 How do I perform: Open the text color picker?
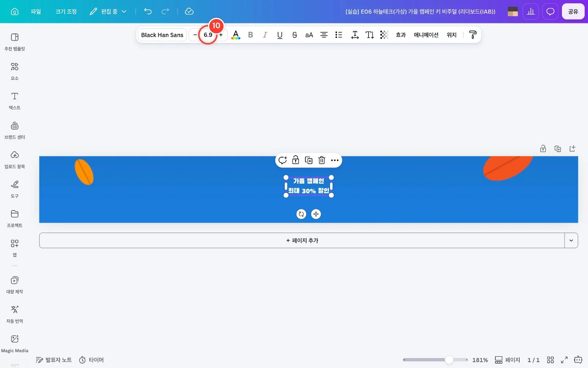tap(236, 35)
